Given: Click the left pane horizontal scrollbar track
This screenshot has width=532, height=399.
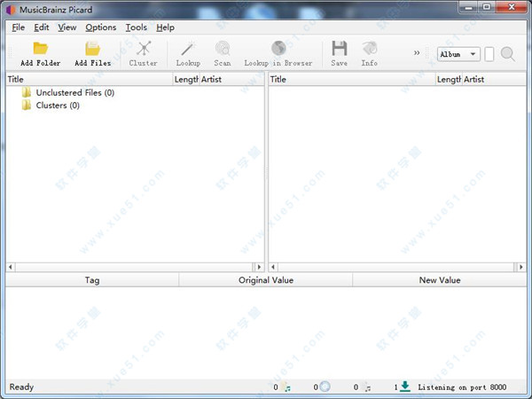Looking at the screenshot, I should pyautogui.click(x=135, y=267).
